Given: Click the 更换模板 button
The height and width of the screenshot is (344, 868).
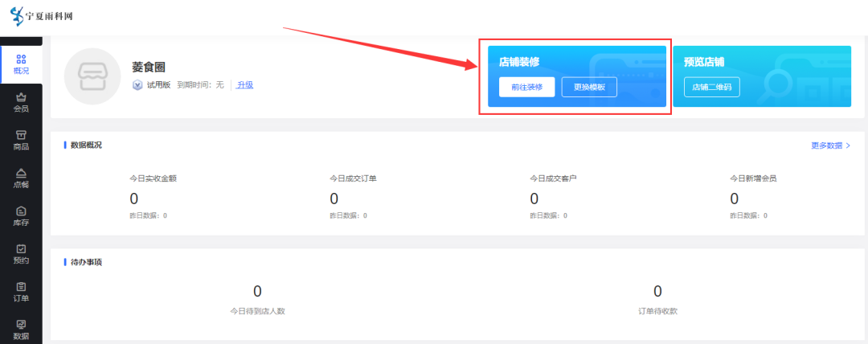Looking at the screenshot, I should pos(589,87).
